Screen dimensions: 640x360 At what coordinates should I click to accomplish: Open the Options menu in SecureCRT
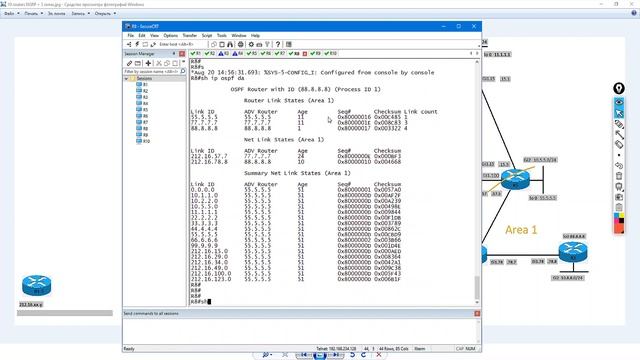pyautogui.click(x=171, y=36)
